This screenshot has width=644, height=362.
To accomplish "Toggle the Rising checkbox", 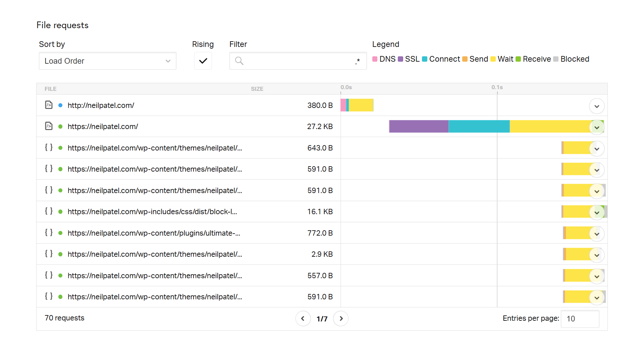I will pos(203,61).
